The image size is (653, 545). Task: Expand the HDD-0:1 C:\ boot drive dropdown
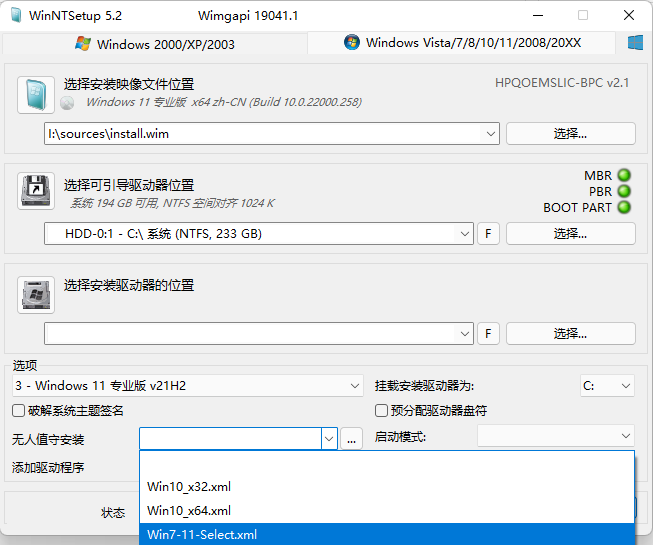(465, 234)
